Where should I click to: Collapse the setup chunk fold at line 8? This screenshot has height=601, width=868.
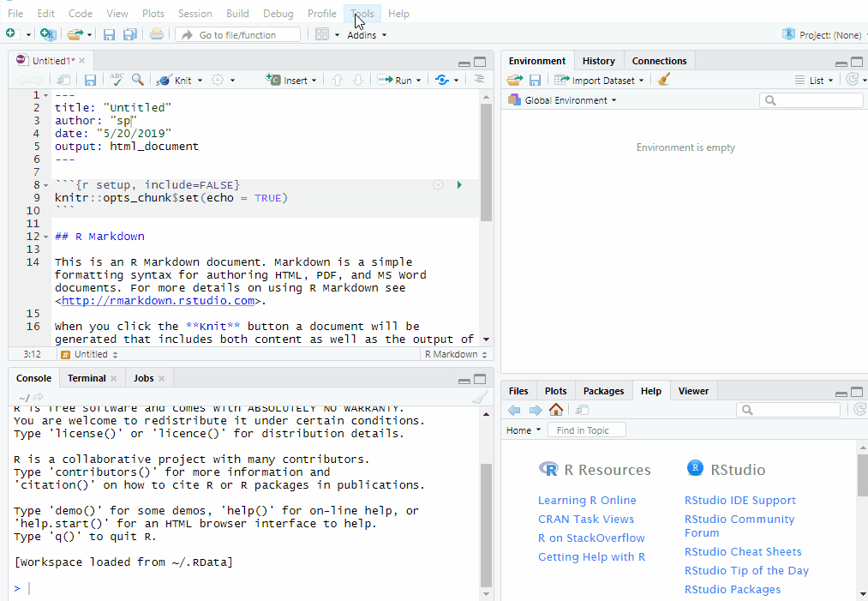(x=46, y=185)
